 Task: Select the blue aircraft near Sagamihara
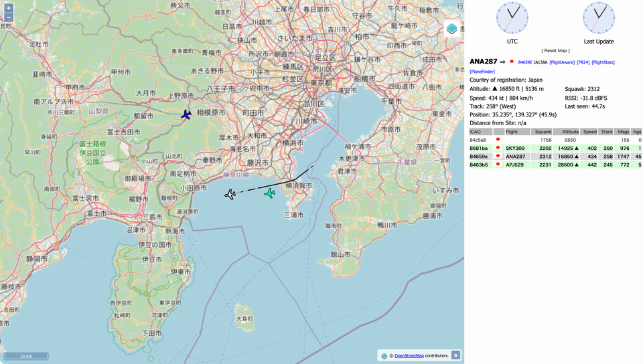coord(186,114)
